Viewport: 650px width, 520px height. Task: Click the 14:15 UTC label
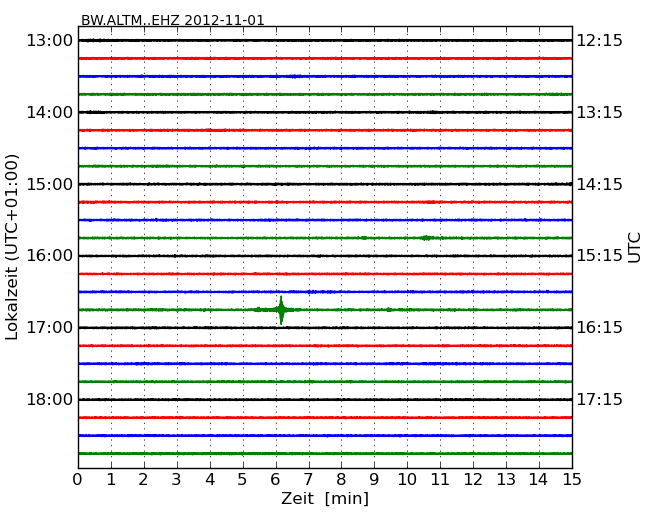click(x=600, y=184)
